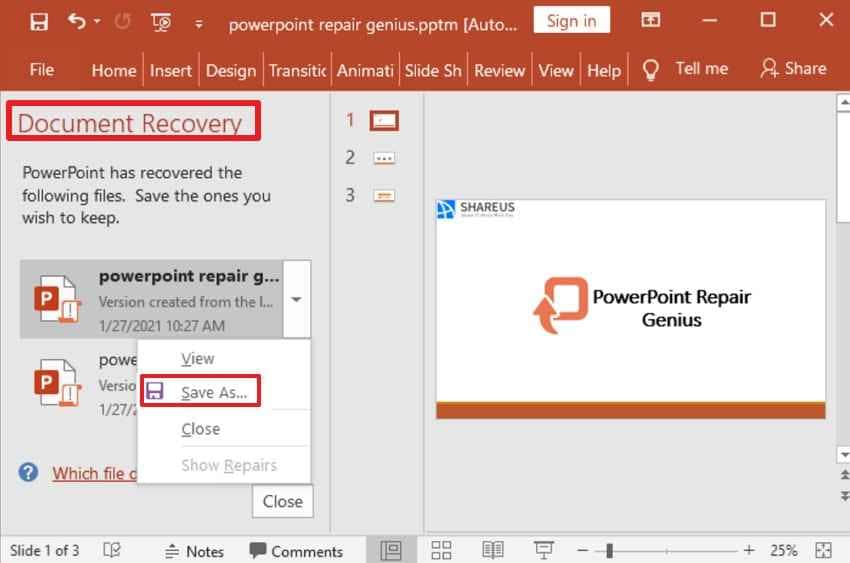
Task: Switch to the Home tab
Action: (x=113, y=70)
